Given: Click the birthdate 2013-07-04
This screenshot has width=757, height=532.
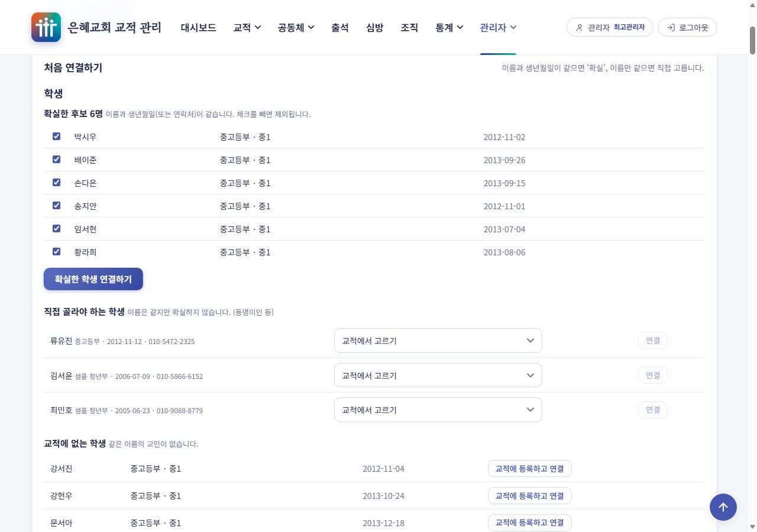Looking at the screenshot, I should (x=504, y=229).
